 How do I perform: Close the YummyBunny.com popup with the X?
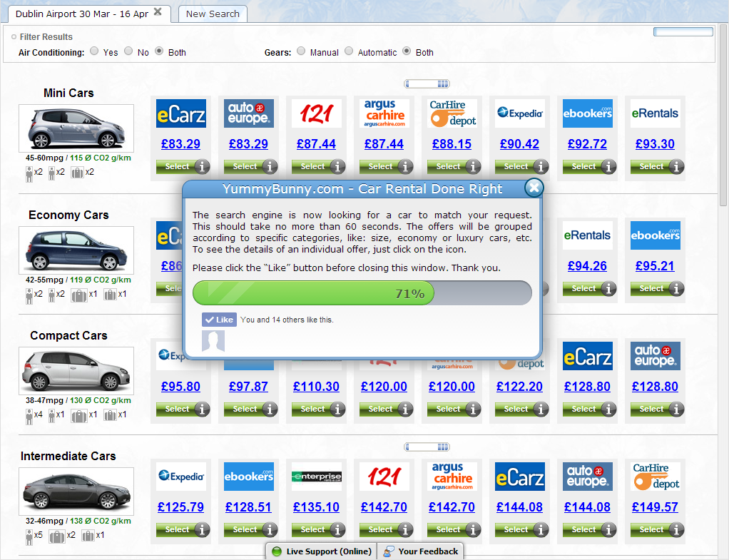click(x=534, y=188)
